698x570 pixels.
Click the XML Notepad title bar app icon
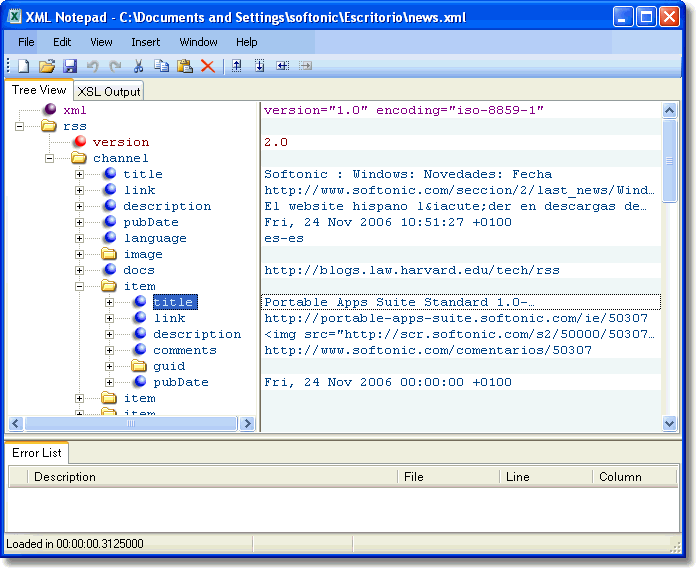click(15, 17)
